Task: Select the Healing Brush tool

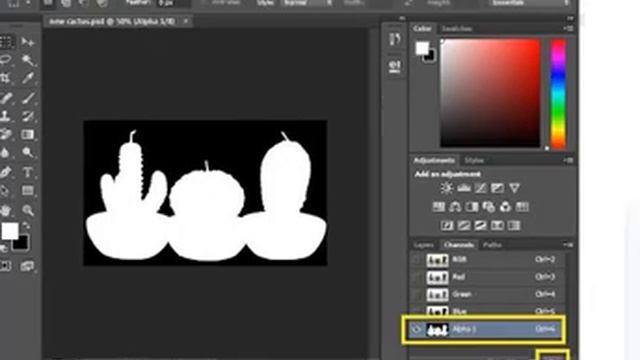Action: [6, 98]
